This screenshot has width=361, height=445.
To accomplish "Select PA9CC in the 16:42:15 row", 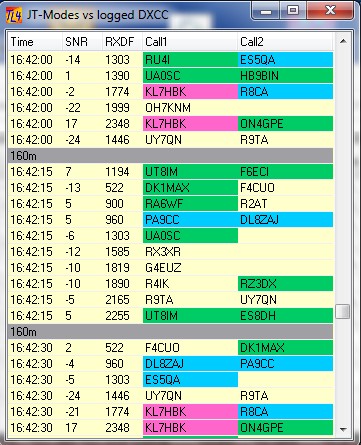I will click(x=190, y=220).
